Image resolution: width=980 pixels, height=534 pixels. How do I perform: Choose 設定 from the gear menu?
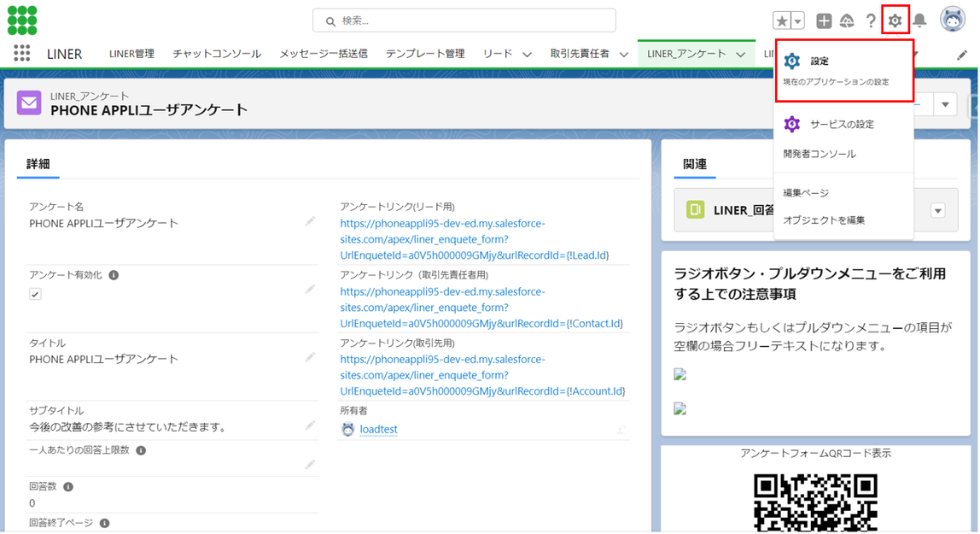click(x=844, y=70)
